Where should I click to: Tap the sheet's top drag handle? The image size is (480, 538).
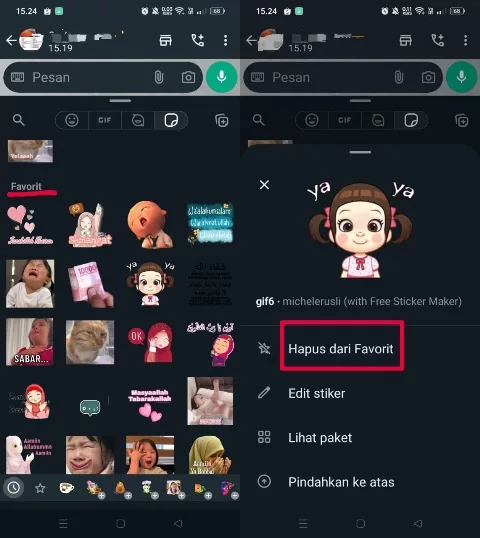pos(360,152)
